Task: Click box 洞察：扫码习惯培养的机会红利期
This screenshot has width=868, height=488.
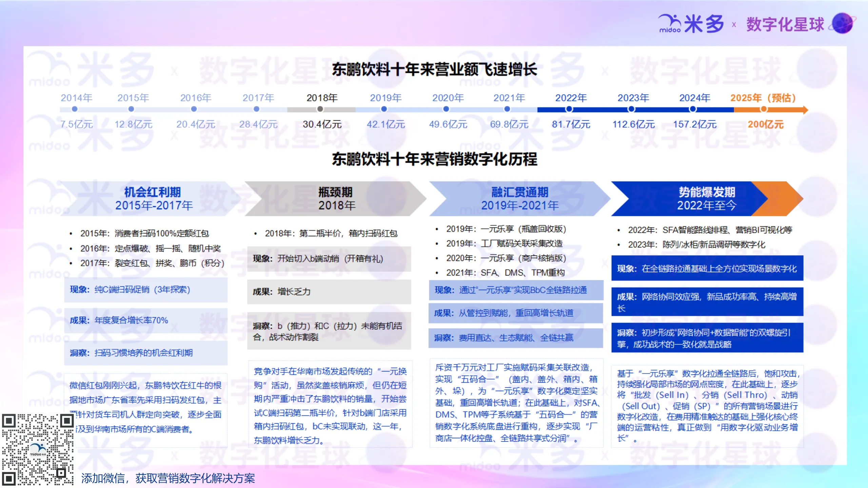Action: (146, 353)
